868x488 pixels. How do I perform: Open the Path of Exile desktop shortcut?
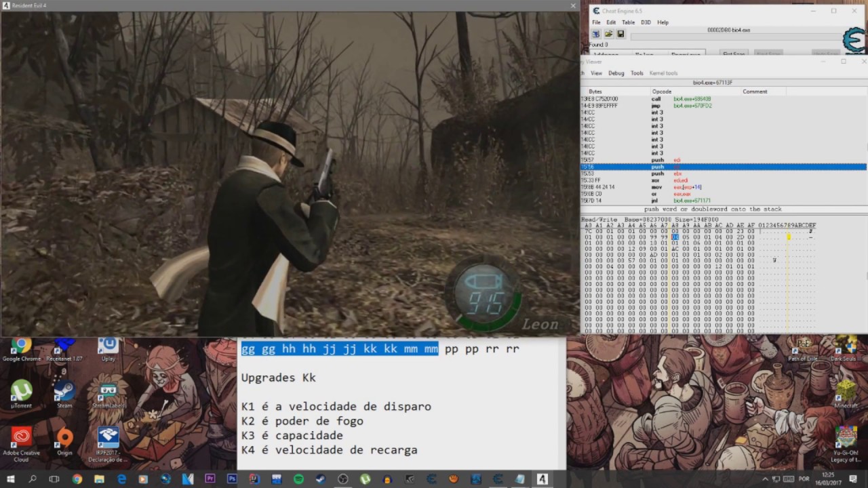[x=804, y=350]
